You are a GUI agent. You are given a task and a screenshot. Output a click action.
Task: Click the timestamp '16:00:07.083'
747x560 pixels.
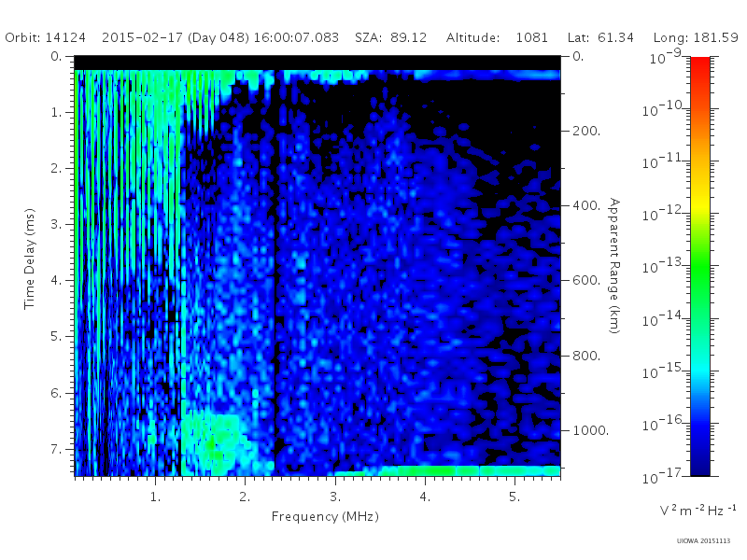[296, 37]
